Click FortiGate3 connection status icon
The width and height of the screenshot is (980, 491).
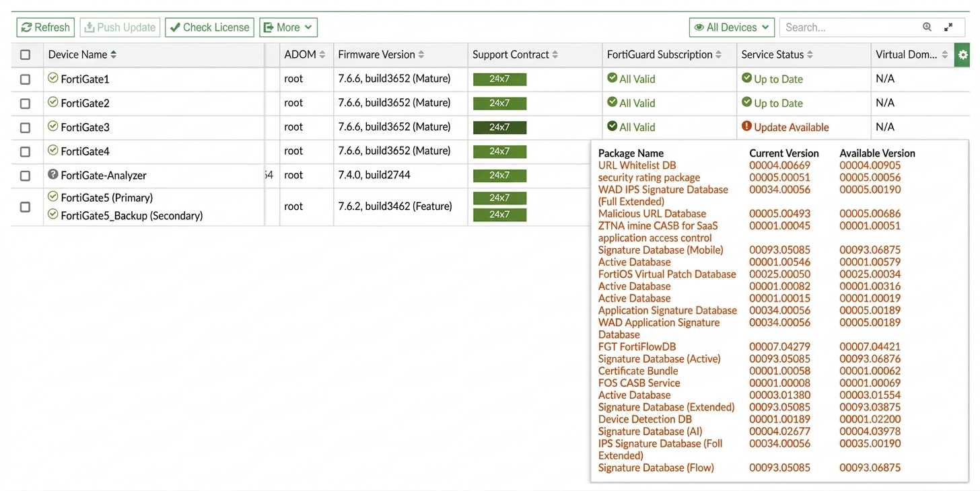tap(53, 126)
